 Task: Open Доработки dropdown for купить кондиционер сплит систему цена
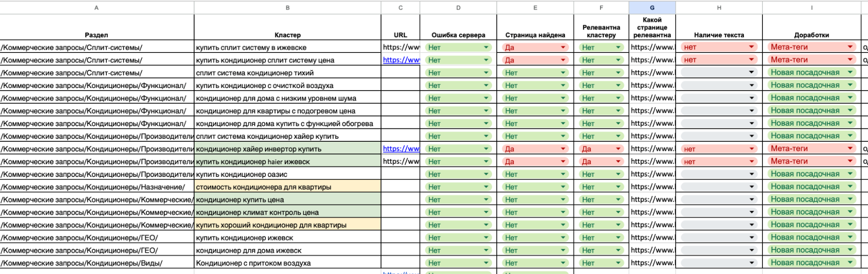[811, 60]
